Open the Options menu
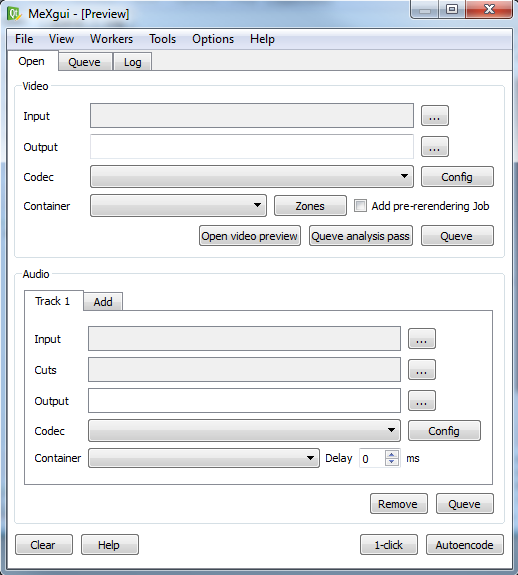The height and width of the screenshot is (575, 518). pyautogui.click(x=213, y=39)
